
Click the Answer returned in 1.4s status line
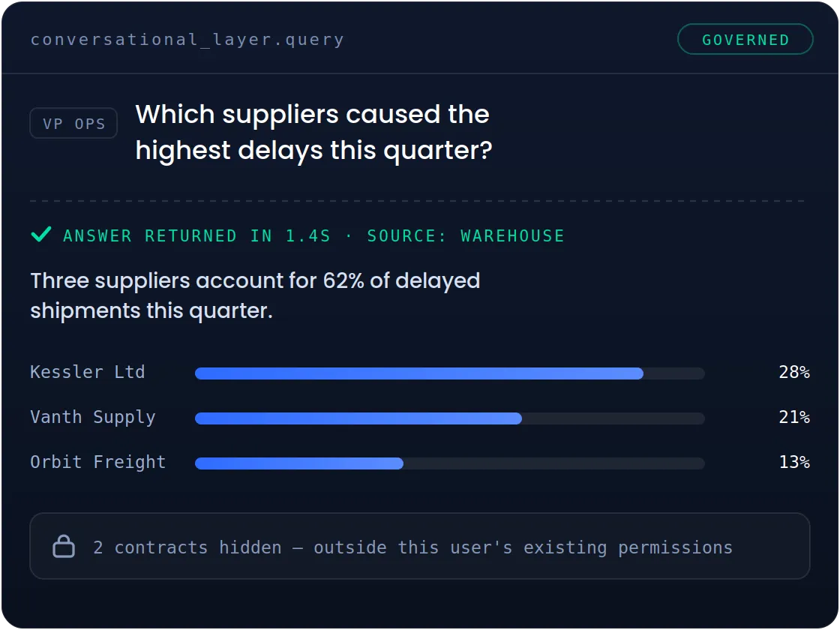(x=197, y=235)
